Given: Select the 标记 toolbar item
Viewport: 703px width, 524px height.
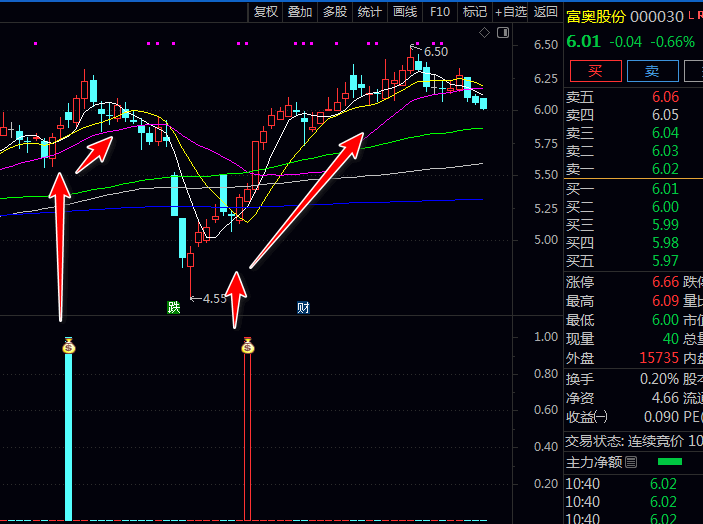Looking at the screenshot, I should click(x=475, y=12).
